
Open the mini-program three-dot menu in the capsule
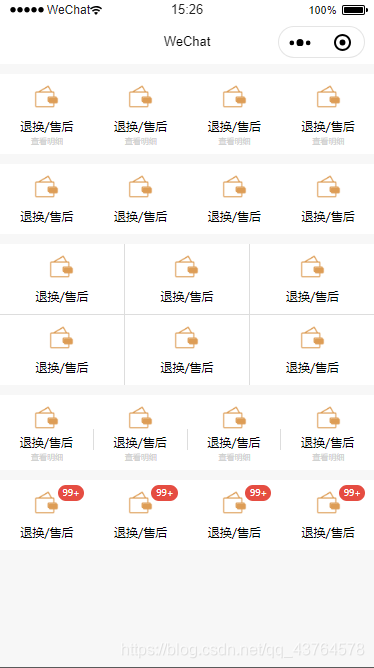tap(300, 43)
